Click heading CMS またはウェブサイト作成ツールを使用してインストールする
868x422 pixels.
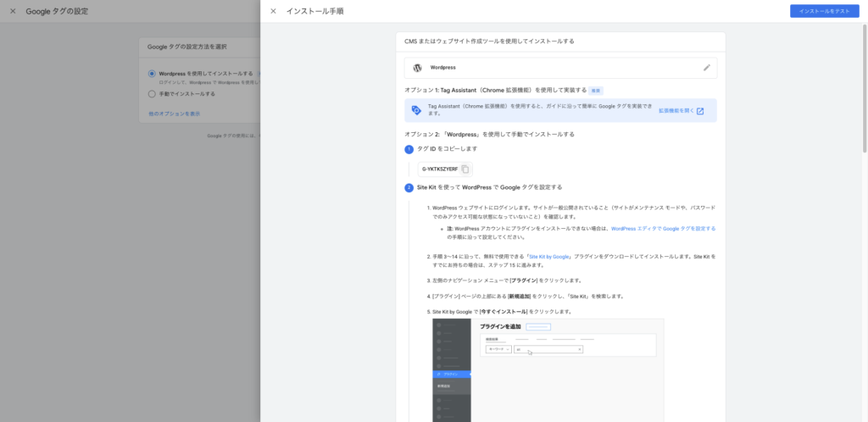[x=489, y=42]
